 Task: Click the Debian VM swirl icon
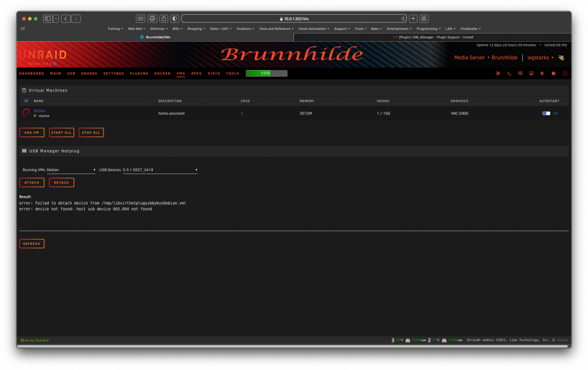tap(26, 113)
